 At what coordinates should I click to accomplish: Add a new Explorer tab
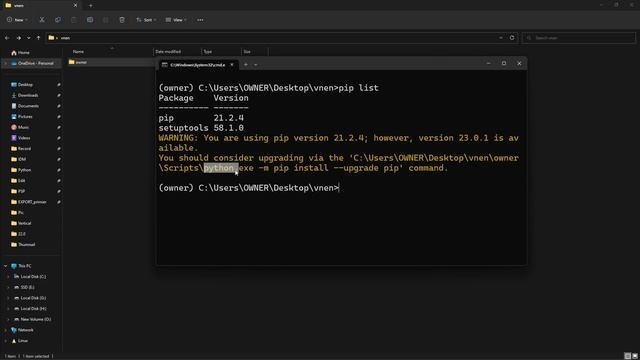pos(91,6)
